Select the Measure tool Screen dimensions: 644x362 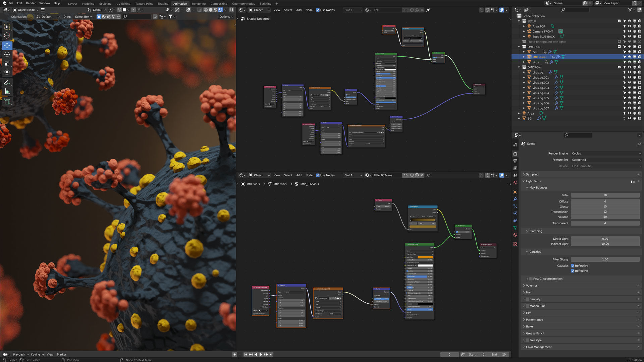click(x=7, y=92)
